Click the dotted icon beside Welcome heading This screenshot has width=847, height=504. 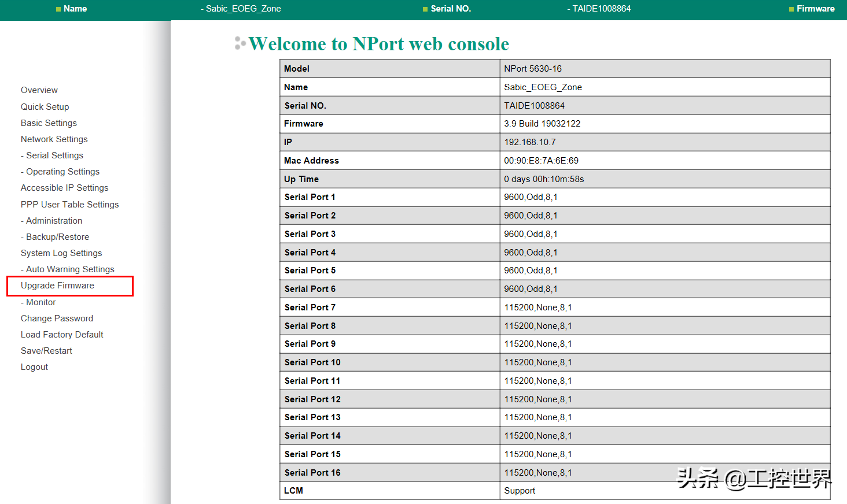[x=240, y=43]
